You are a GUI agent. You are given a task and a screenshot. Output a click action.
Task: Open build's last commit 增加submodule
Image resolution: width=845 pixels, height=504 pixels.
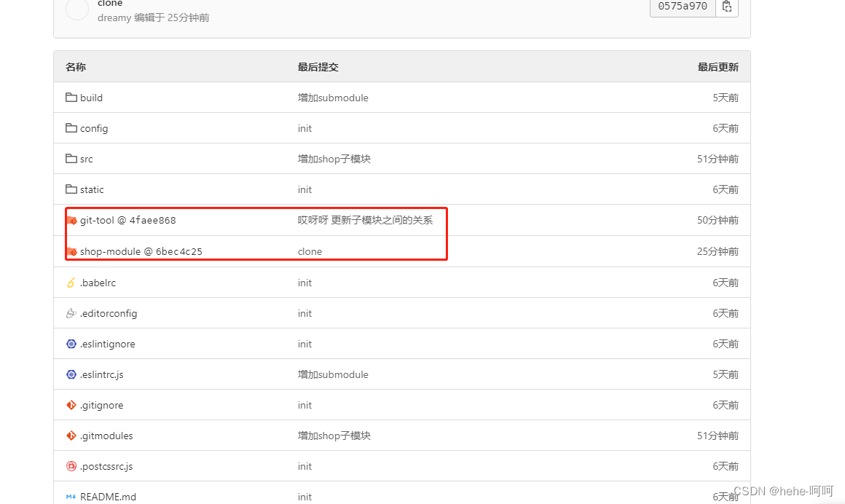333,98
